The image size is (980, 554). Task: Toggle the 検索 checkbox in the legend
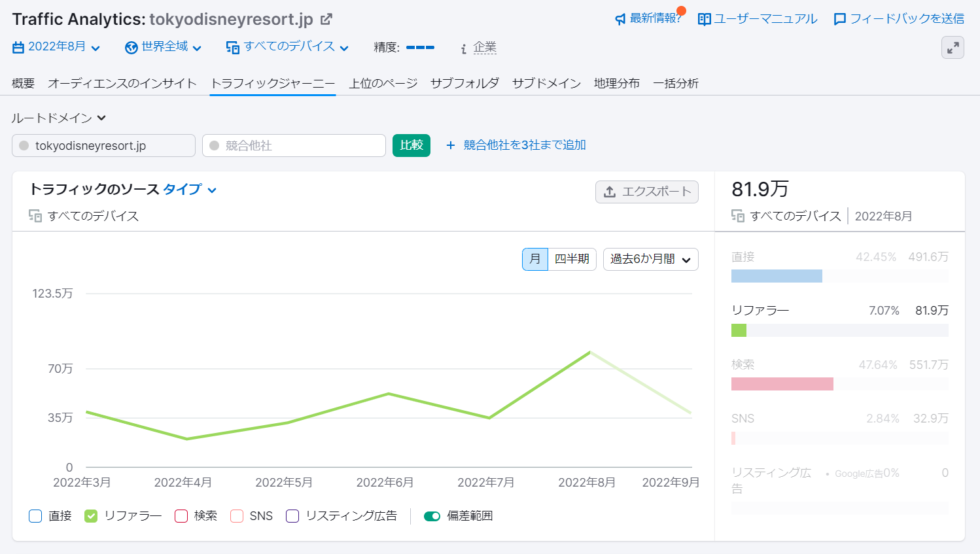tap(181, 516)
